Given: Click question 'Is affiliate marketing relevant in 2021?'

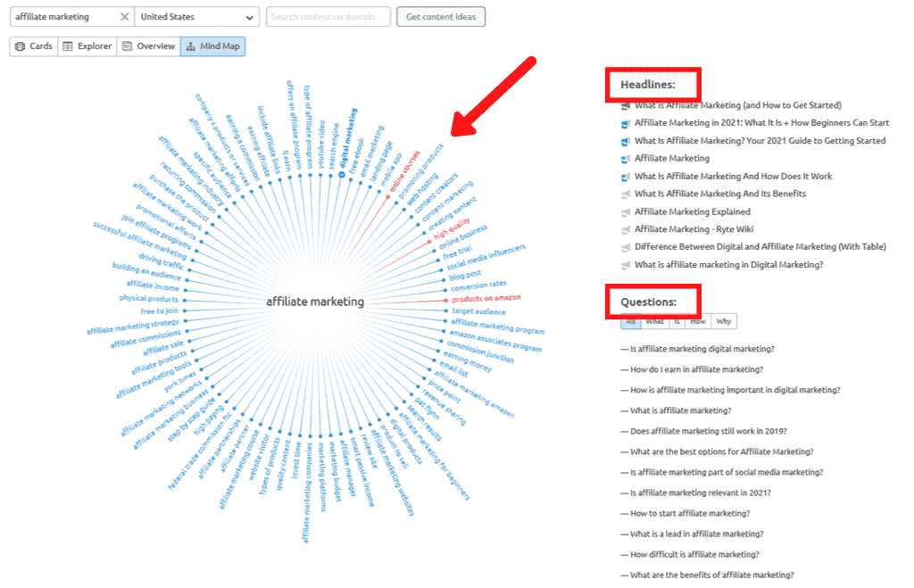Looking at the screenshot, I should point(700,493).
